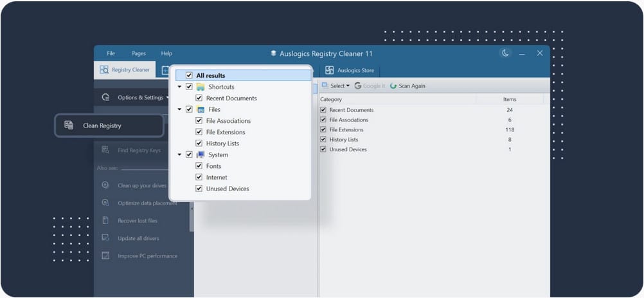644x298 pixels.
Task: Click the Google it icon
Action: pos(358,86)
